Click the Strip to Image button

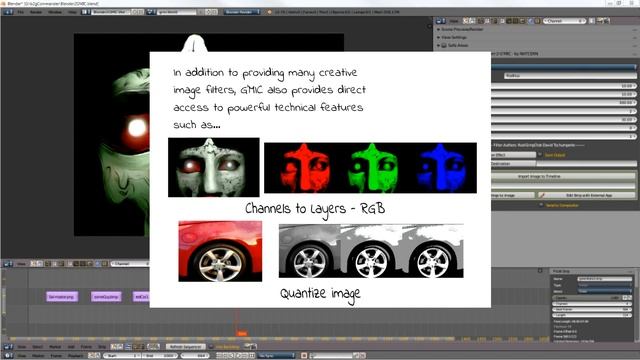click(x=513, y=196)
